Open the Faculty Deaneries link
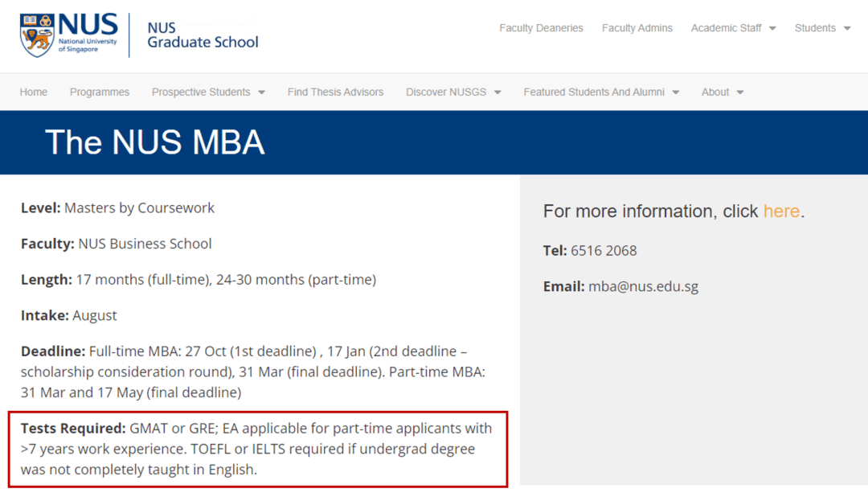The image size is (868, 501). (541, 27)
